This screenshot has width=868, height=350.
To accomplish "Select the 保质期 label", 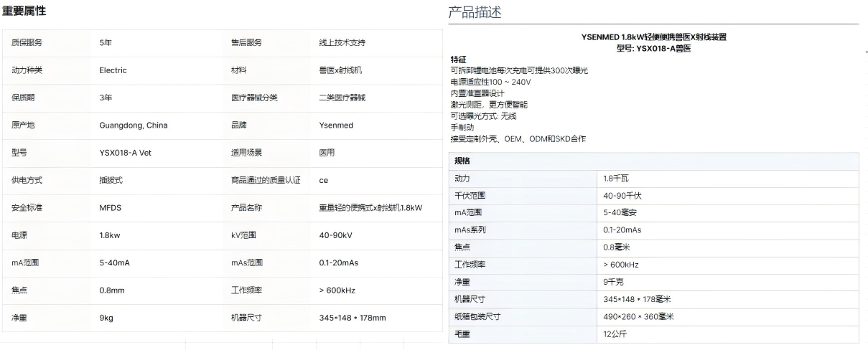I will pos(23,98).
